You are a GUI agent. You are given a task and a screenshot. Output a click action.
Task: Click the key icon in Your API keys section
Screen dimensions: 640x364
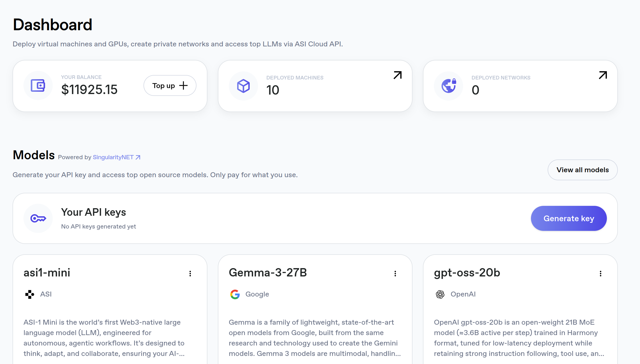38,218
